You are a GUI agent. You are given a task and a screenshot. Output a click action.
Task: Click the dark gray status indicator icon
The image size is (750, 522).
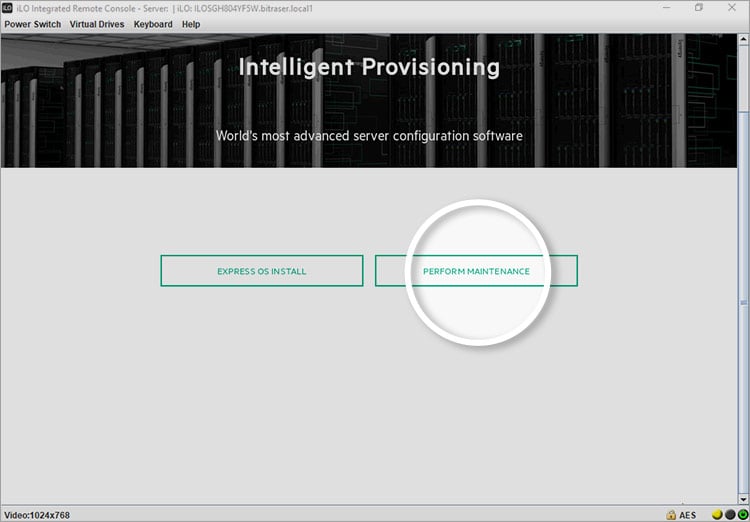click(x=730, y=515)
